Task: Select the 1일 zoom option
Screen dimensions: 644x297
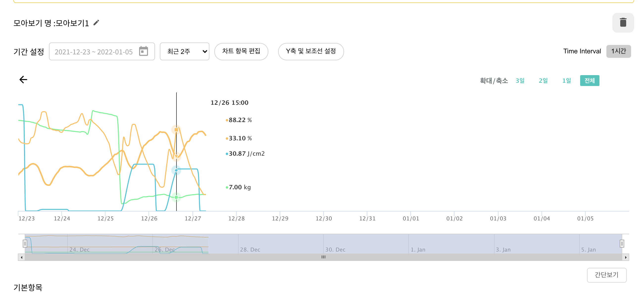Action: click(x=567, y=81)
